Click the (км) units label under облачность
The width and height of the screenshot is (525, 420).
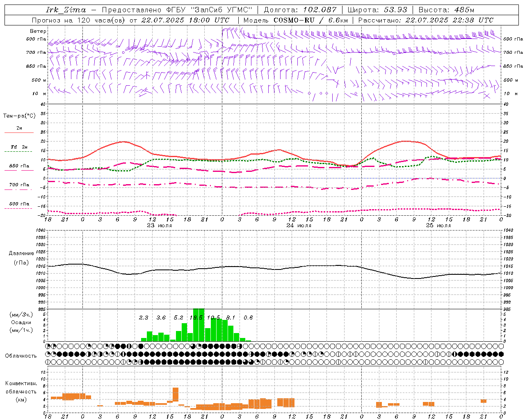point(21,399)
